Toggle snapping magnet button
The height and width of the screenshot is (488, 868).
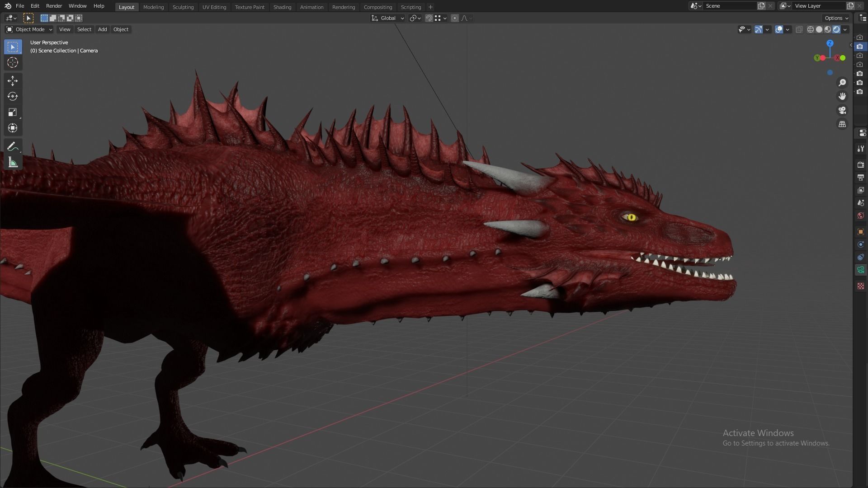pos(429,18)
